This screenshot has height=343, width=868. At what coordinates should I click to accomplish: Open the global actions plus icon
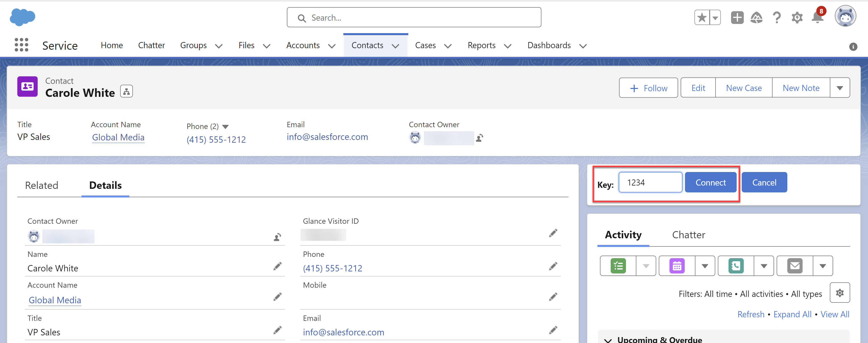click(737, 18)
